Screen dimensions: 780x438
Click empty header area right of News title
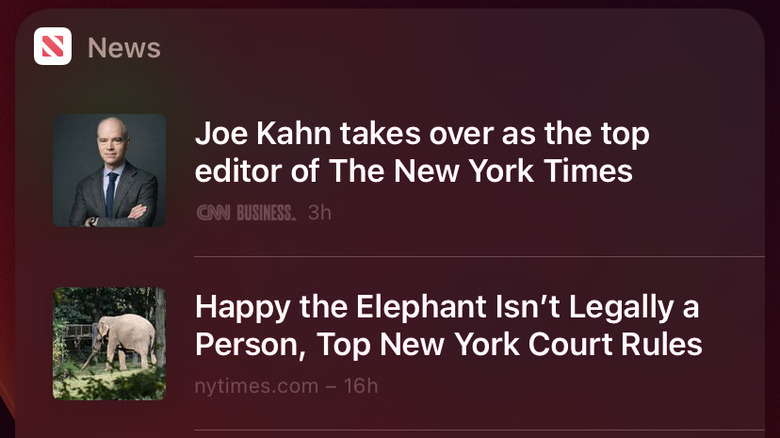(x=450, y=47)
